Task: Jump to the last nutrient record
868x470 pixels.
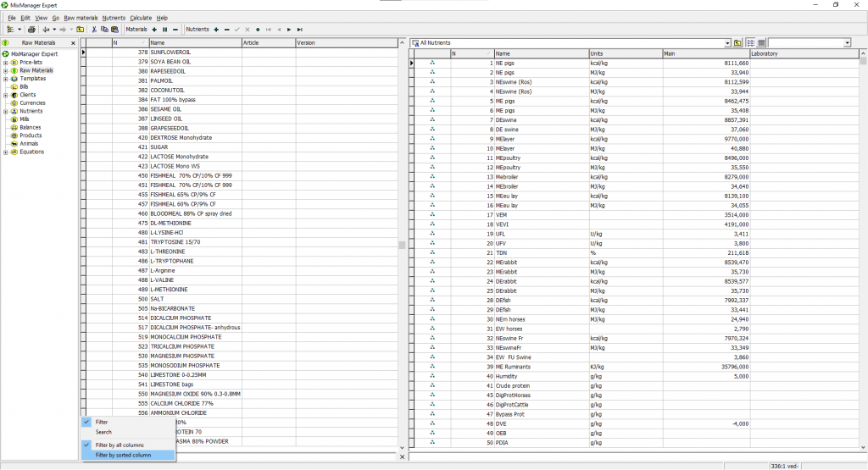Action: pos(299,30)
